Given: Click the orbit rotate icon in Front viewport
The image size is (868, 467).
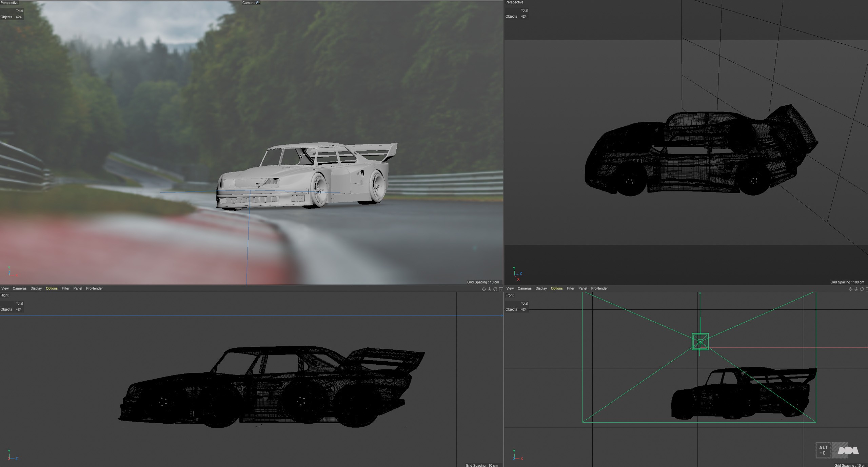Looking at the screenshot, I should coord(862,289).
